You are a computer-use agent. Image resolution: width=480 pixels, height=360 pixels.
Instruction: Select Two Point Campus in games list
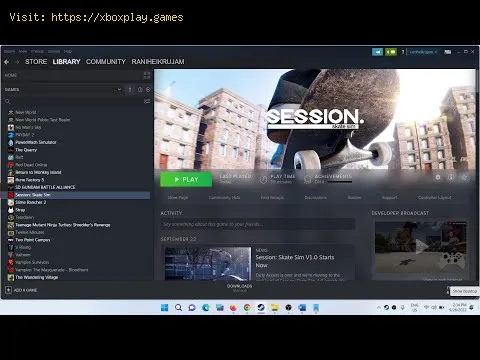pos(33,240)
